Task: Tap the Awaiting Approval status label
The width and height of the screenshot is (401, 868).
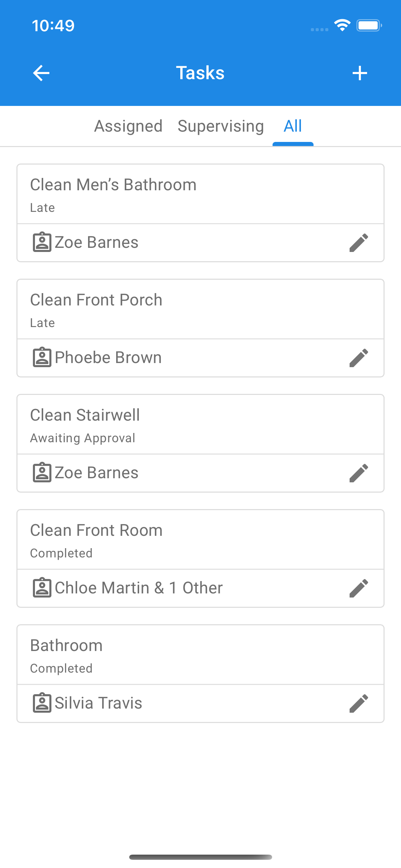Action: (x=83, y=438)
